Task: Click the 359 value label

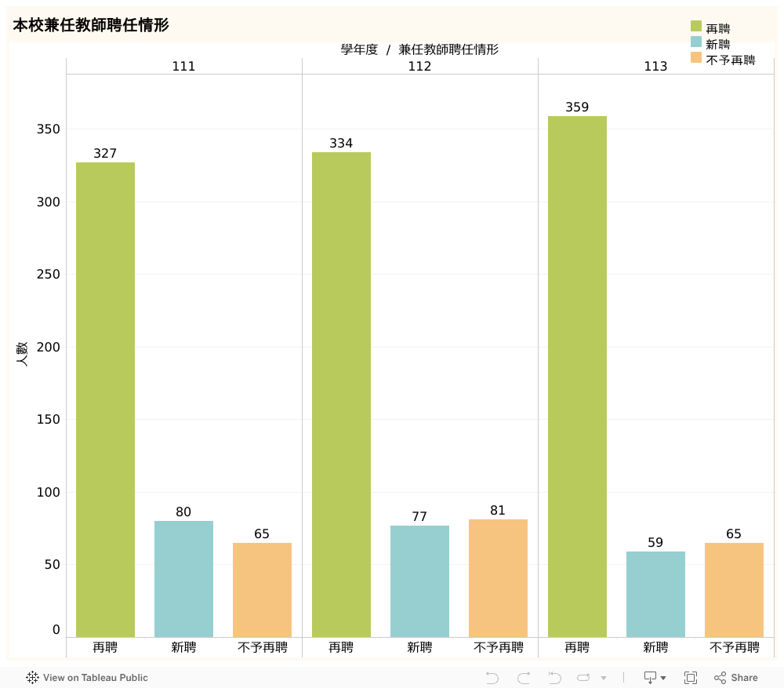Action: [578, 107]
